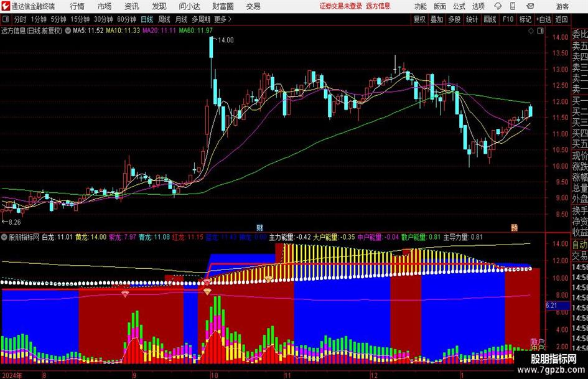Open the 问小达 menu
This screenshot has width=588, height=379.
[x=189, y=6]
